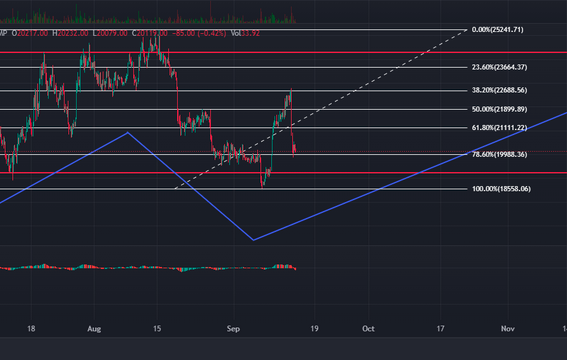This screenshot has width=567, height=360.
Task: Select the lower red horizontal support line
Action: [x=284, y=173]
